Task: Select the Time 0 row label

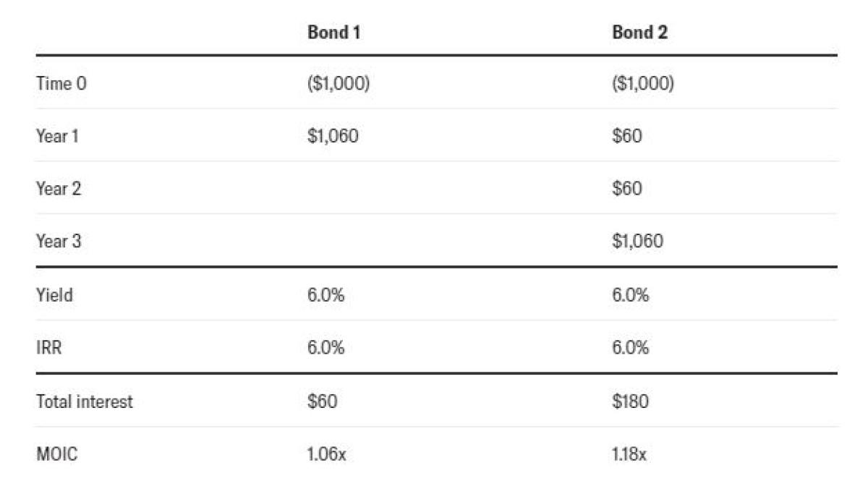Action: pos(61,84)
